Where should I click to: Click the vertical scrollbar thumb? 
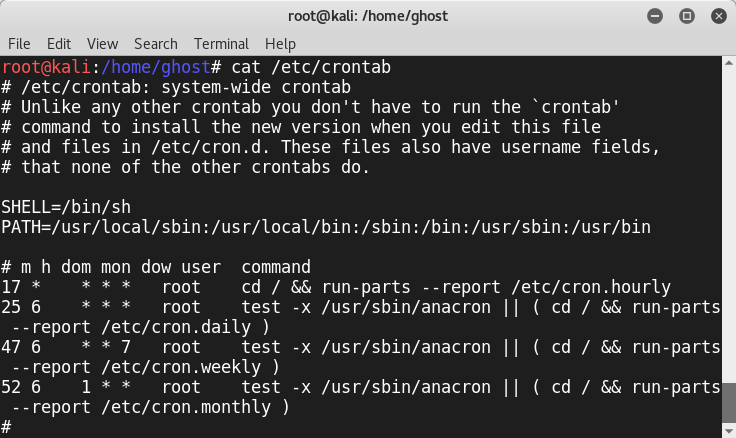729,402
